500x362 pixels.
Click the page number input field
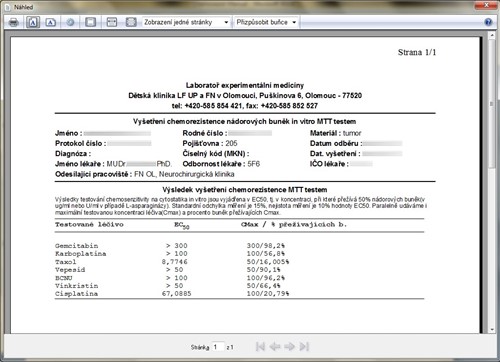[218, 347]
